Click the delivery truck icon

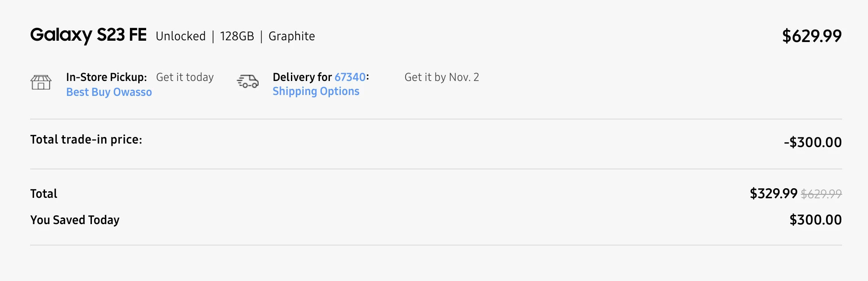[248, 81]
